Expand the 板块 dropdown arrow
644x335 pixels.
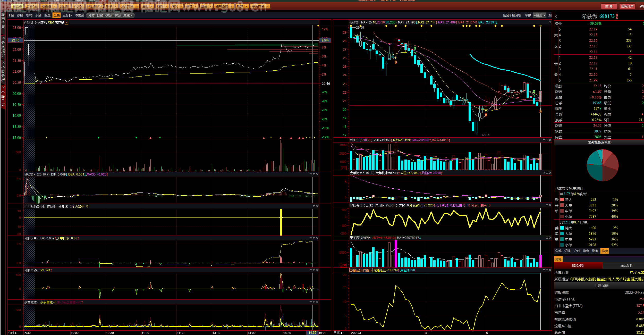(116, 6)
